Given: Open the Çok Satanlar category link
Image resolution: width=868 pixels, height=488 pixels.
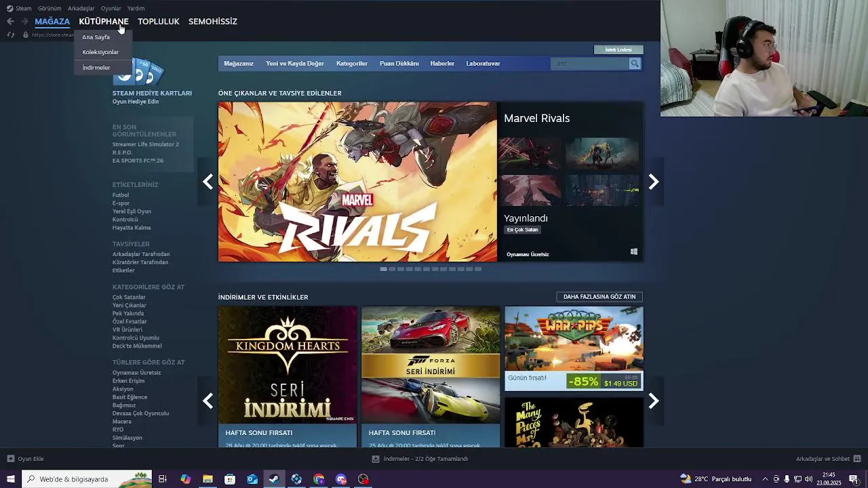Looking at the screenshot, I should (129, 298).
